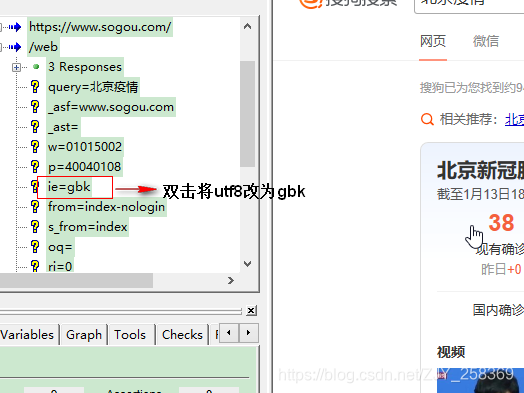
Task: Click the 相关推荐 related link
Action: click(514, 119)
